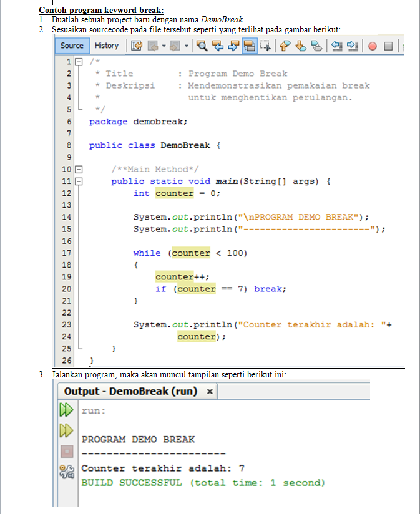Click 'run:' line in the output
This screenshot has height=514, width=420.
94,411
